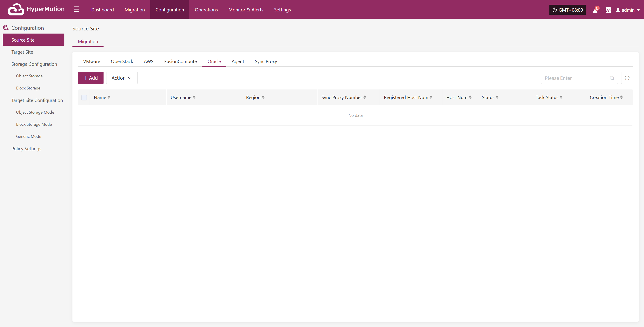Sort by Username column arrows
The width and height of the screenshot is (644, 327).
click(x=194, y=97)
